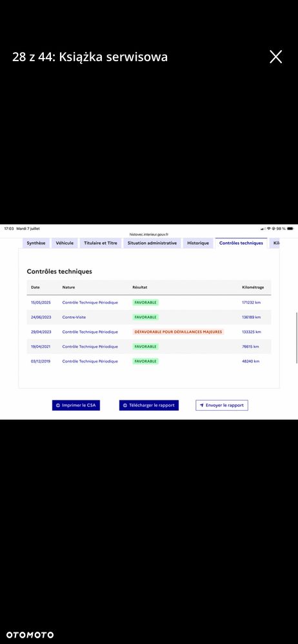
Task: Go to the Historique tab
Action: pyautogui.click(x=198, y=243)
